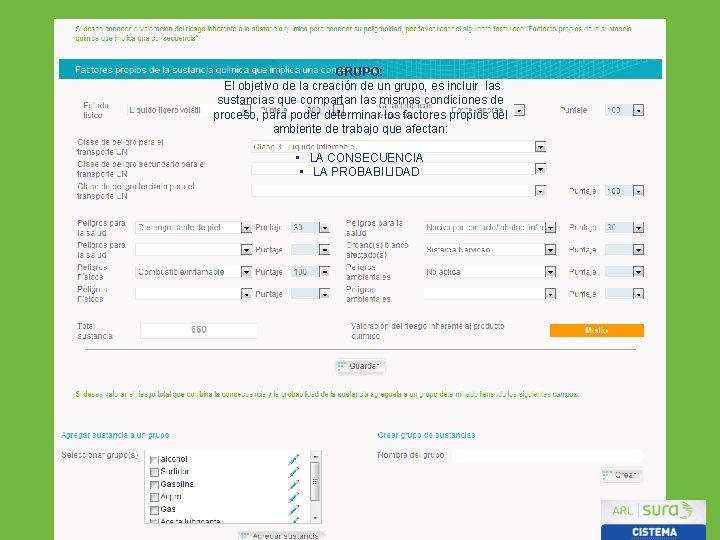
Task: Open the Sistema Nervioso organ dropdown
Action: [x=550, y=250]
